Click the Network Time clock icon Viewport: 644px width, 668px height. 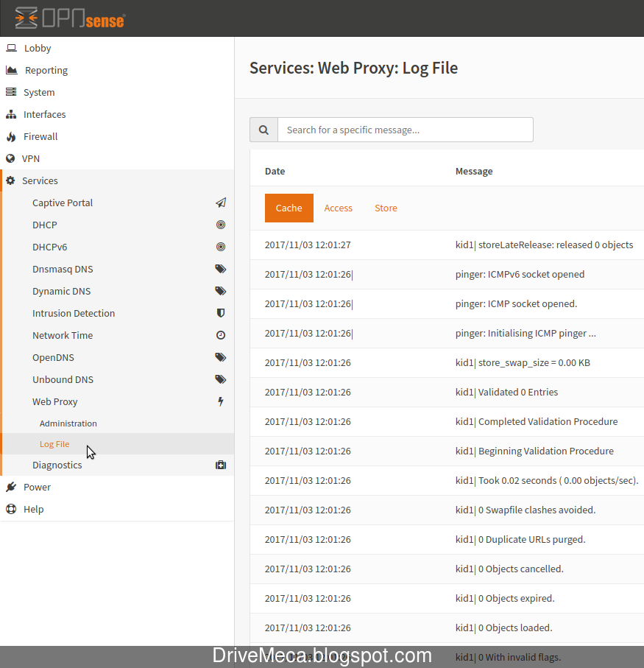[221, 335]
